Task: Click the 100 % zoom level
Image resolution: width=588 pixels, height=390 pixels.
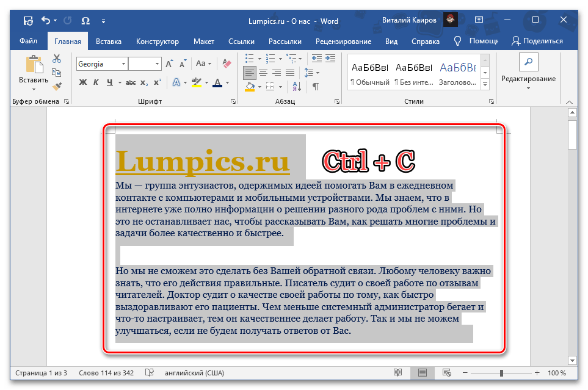Action: pyautogui.click(x=557, y=373)
